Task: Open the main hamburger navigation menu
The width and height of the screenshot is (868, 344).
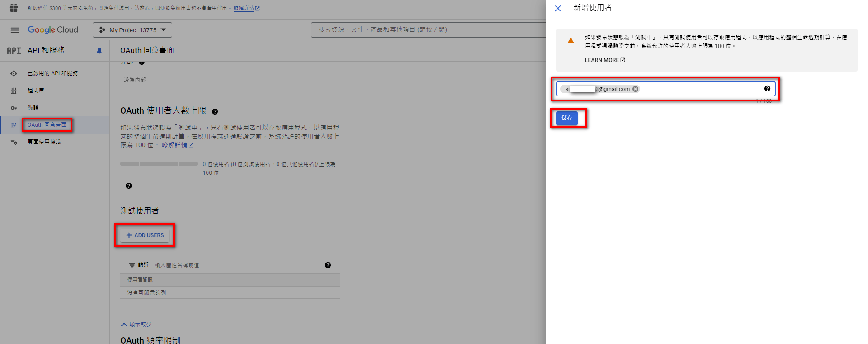Action: click(14, 30)
